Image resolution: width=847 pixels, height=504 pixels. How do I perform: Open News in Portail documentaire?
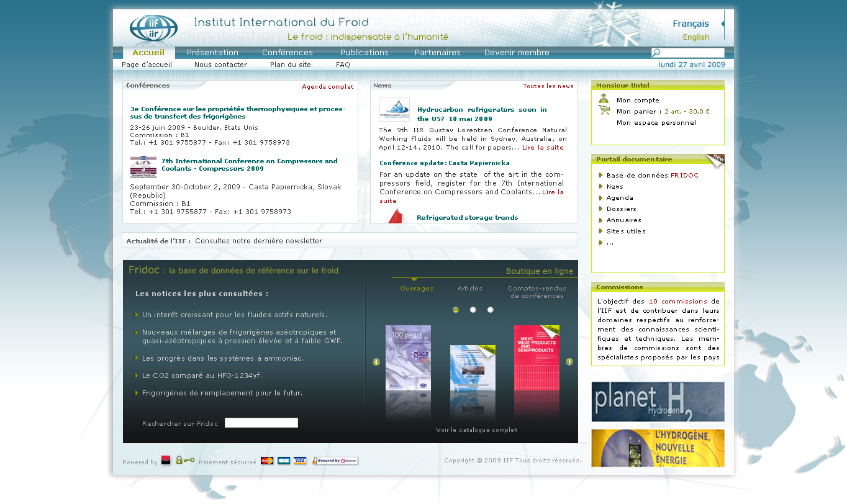pos(615,187)
